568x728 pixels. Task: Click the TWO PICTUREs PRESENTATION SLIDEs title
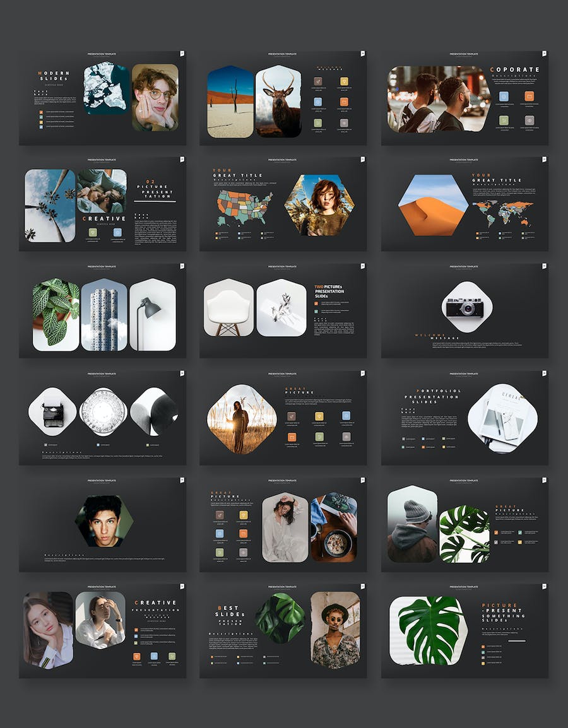coord(329,291)
